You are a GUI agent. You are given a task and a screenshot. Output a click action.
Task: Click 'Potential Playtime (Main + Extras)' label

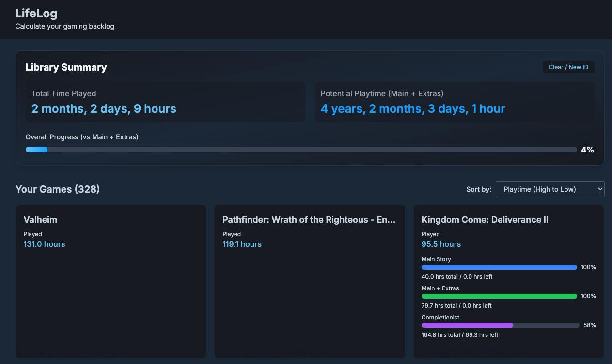(382, 93)
